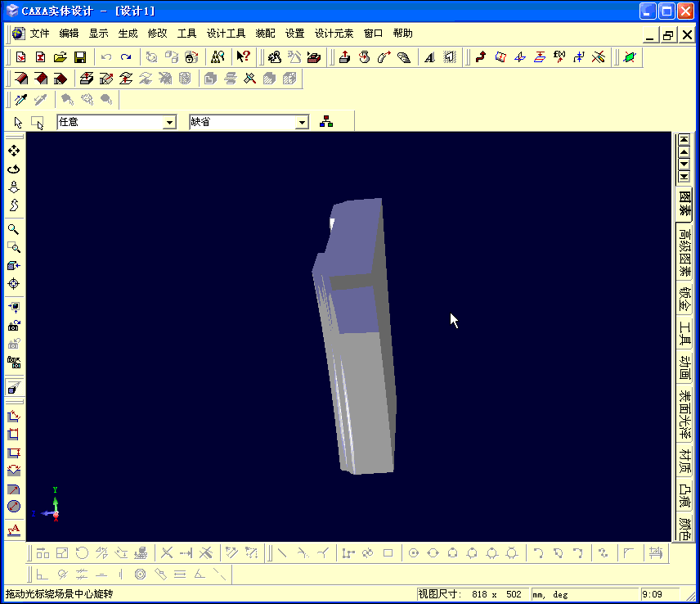Click the scene browser tree icon
This screenshot has height=604, width=700.
(326, 121)
